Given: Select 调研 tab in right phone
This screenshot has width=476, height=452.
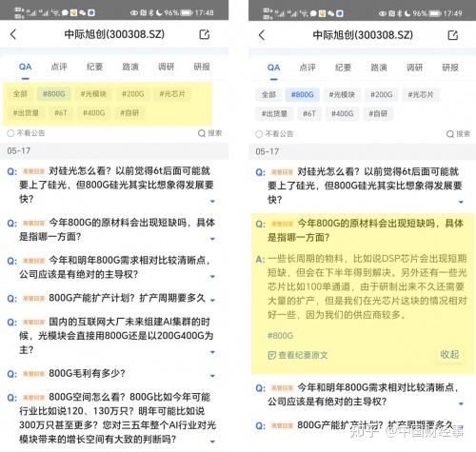Looking at the screenshot, I should [x=414, y=68].
